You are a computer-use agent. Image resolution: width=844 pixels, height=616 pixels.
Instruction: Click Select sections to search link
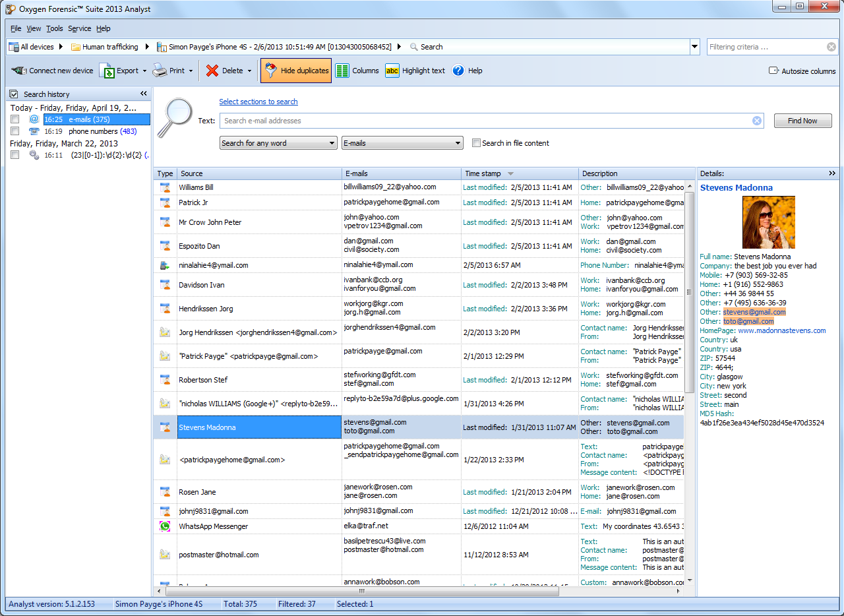click(258, 102)
